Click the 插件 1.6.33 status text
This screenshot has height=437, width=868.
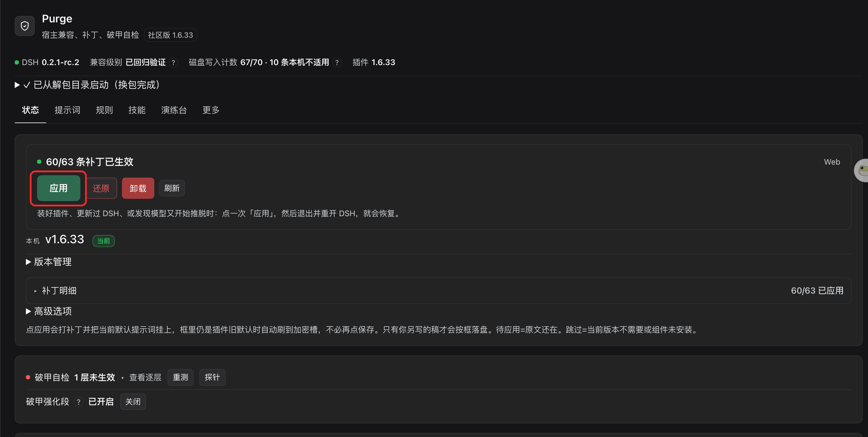[x=374, y=63]
